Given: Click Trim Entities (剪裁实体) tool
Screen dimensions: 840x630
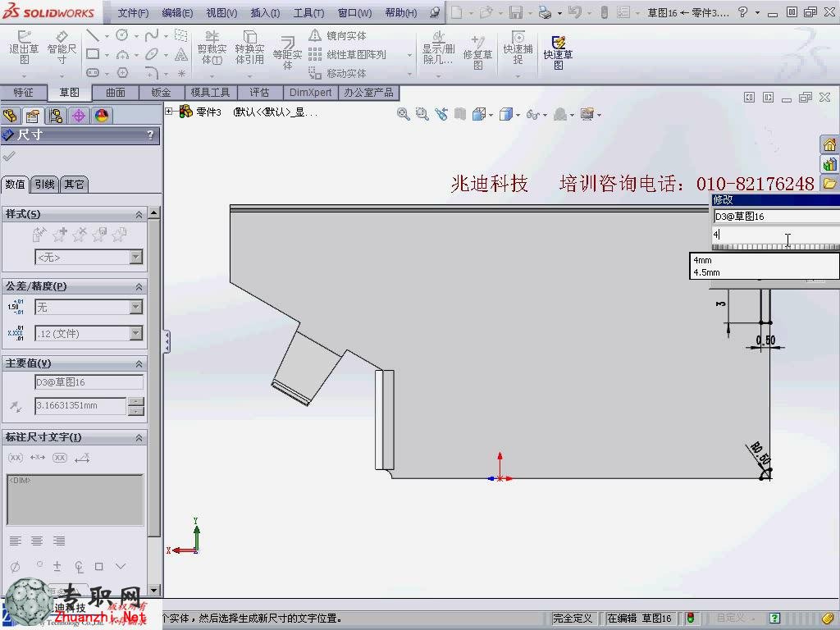Looking at the screenshot, I should click(212, 48).
